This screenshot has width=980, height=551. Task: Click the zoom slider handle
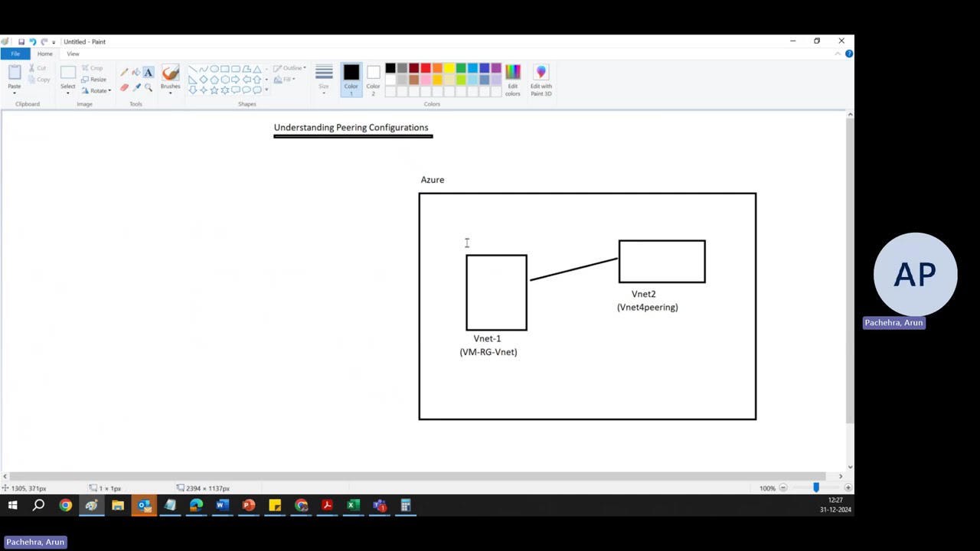816,487
